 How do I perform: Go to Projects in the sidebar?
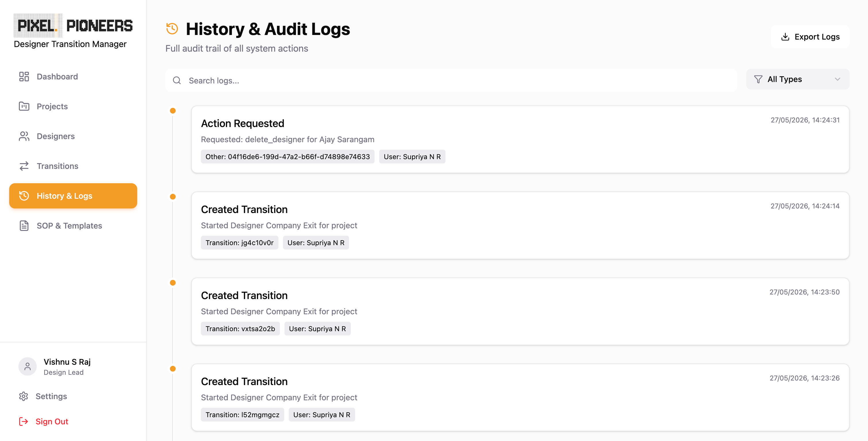tap(73, 106)
